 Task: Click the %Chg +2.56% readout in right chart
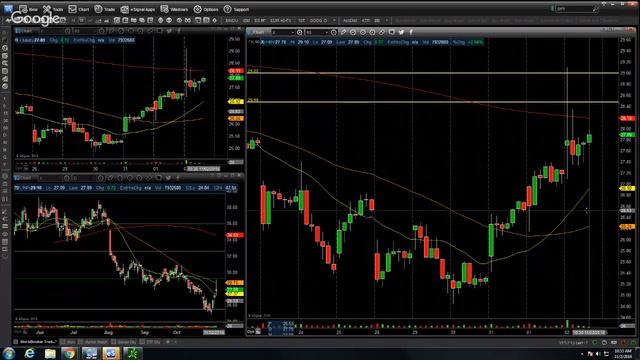pyautogui.click(x=468, y=42)
